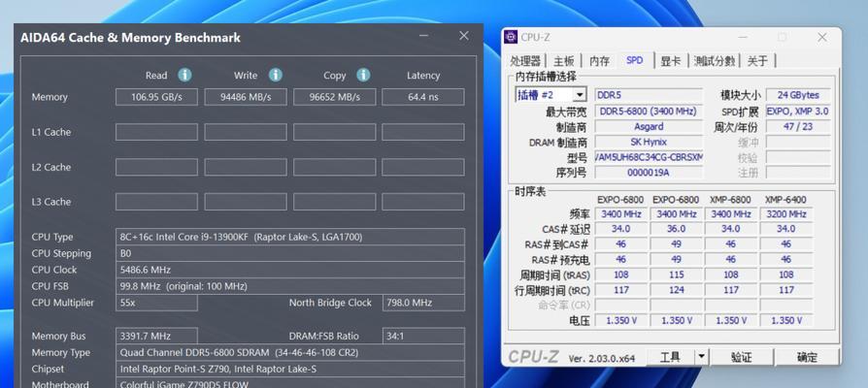
Task: Click the Read info icon in AIDA64
Action: (184, 75)
